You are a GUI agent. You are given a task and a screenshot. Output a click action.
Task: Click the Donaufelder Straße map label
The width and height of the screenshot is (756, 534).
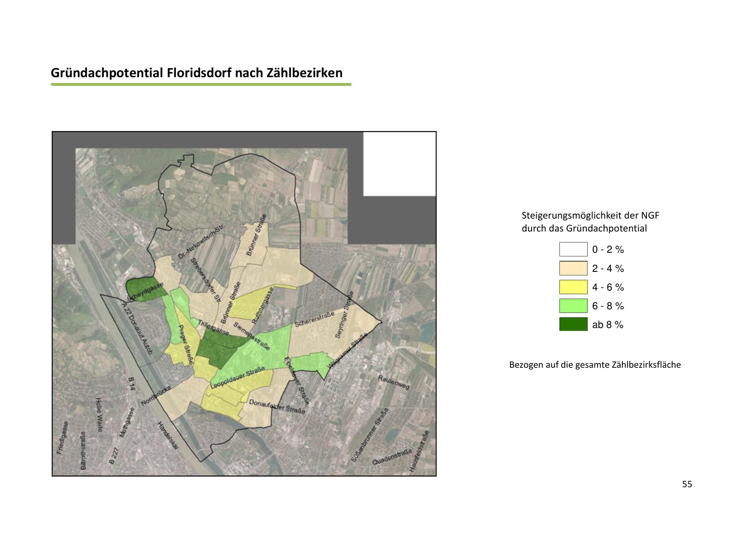click(x=277, y=407)
